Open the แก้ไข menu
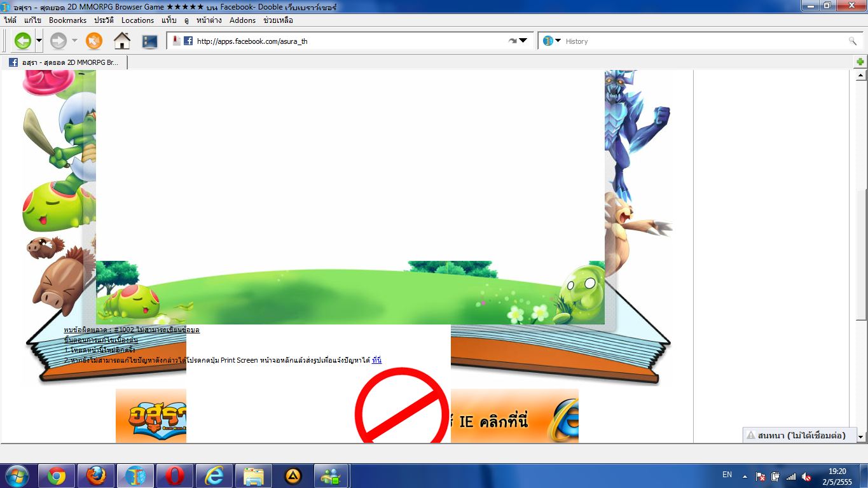 (x=32, y=20)
